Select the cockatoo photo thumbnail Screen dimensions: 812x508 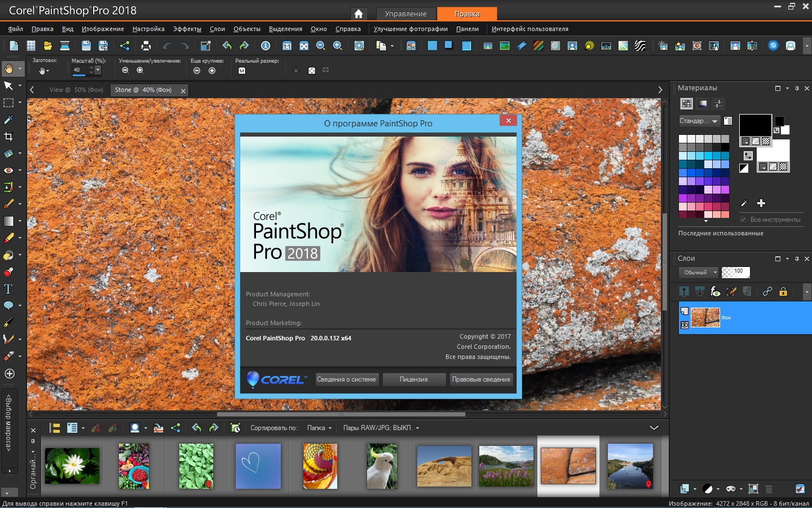point(381,466)
